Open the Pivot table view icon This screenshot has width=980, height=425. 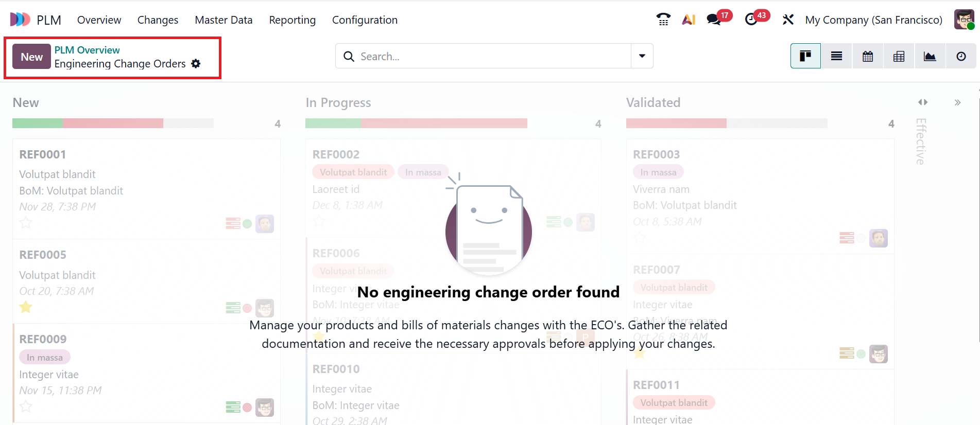(899, 56)
